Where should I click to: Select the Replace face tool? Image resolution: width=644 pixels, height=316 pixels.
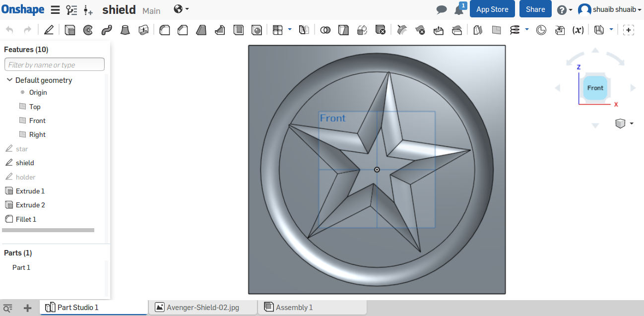coord(457,30)
